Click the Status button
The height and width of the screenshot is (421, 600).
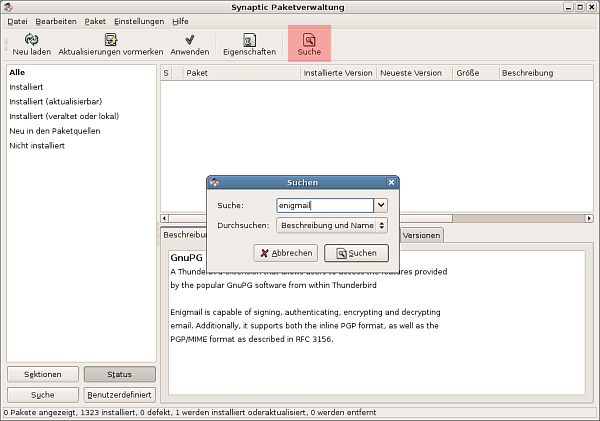tap(119, 374)
